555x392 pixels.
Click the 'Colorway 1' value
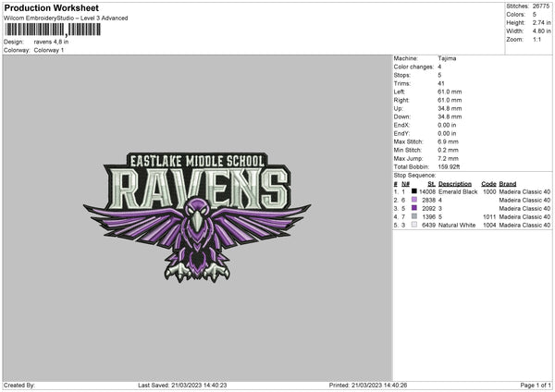[49, 50]
